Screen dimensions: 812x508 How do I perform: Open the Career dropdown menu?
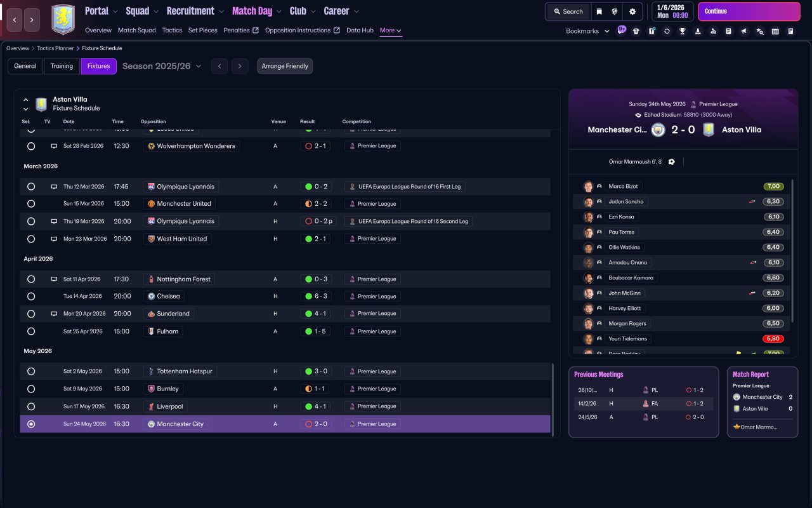coord(341,11)
